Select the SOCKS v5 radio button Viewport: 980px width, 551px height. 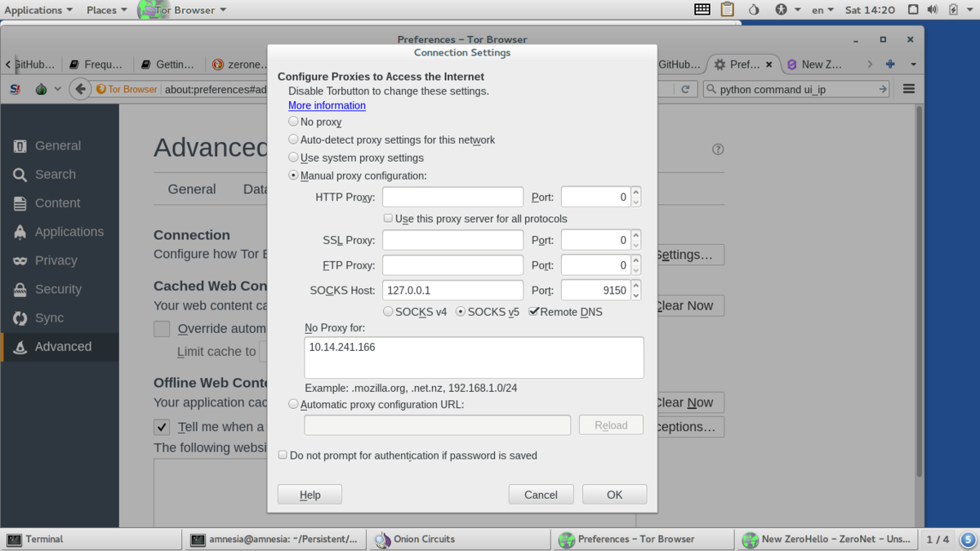coord(461,311)
